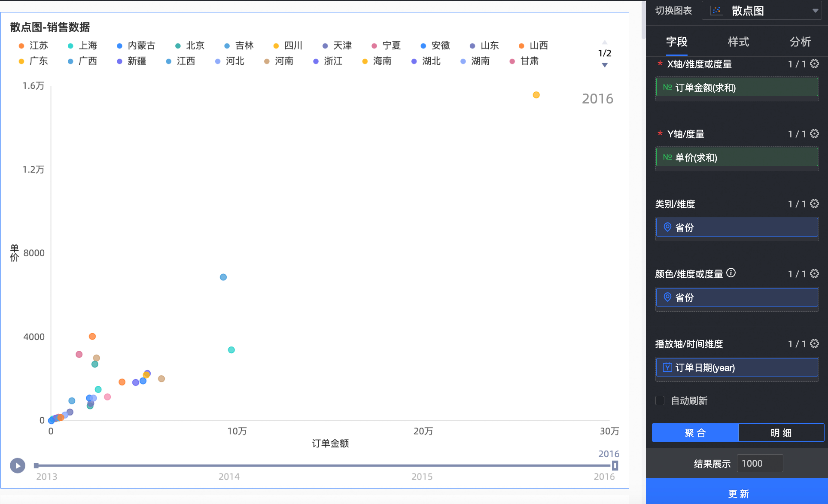828x504 pixels.
Task: Click the info icon next to 颜色/维度或度量
Action: (x=731, y=273)
